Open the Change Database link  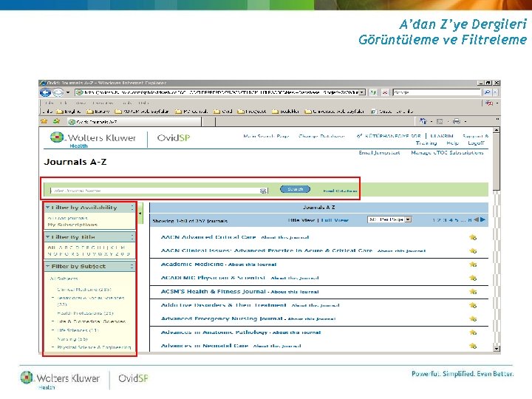pos(321,136)
